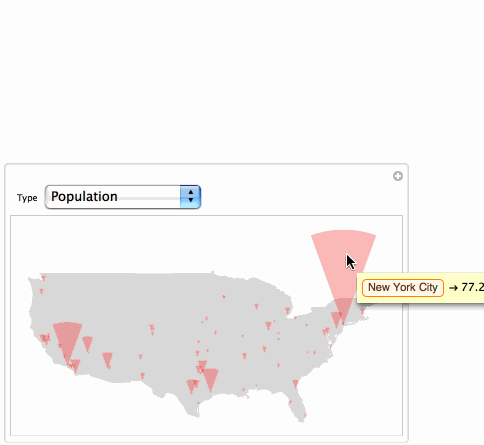Select the large Los Angeles cone

coord(68,340)
